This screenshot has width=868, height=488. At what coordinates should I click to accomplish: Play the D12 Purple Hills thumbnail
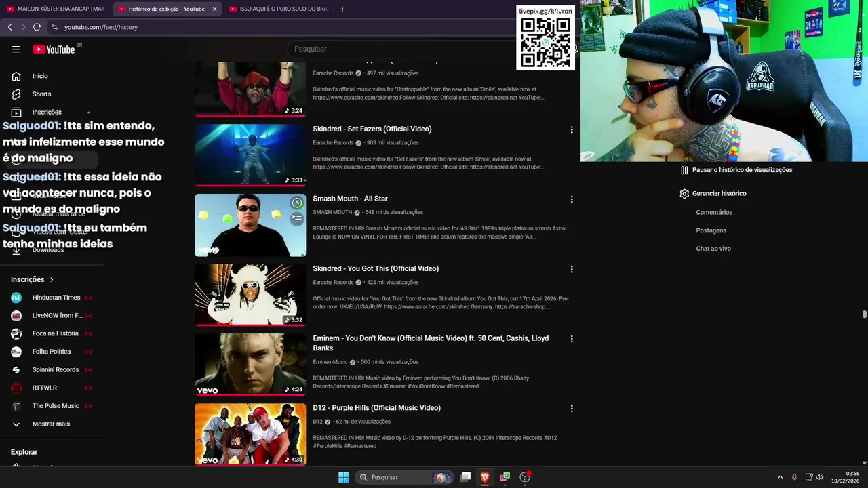(x=250, y=434)
